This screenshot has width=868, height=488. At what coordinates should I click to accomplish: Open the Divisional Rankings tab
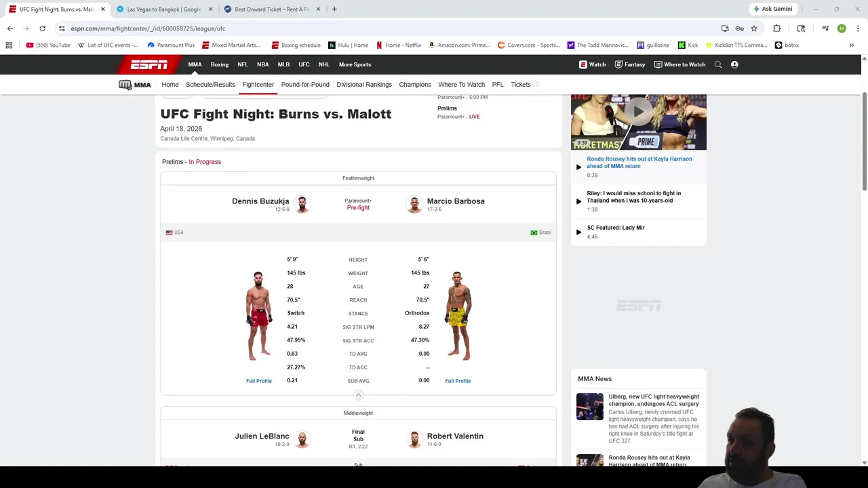[364, 85]
